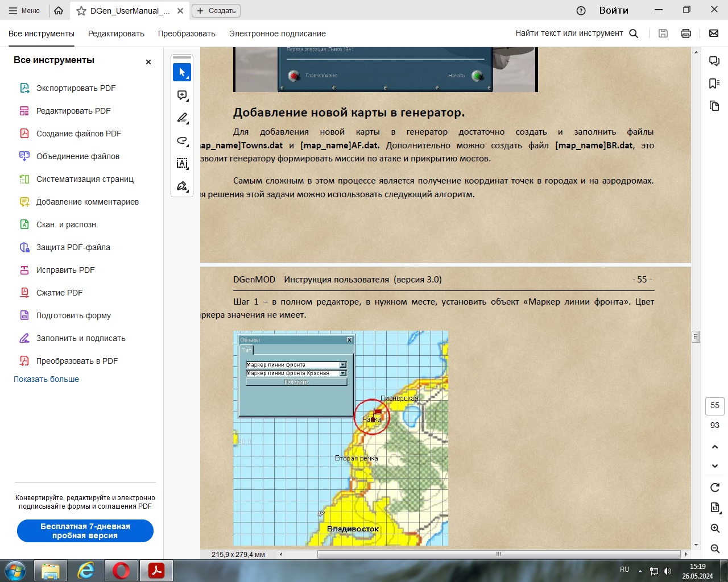Choose the freehand draw loop tool
Screen dimensions: 728x582
point(182,140)
